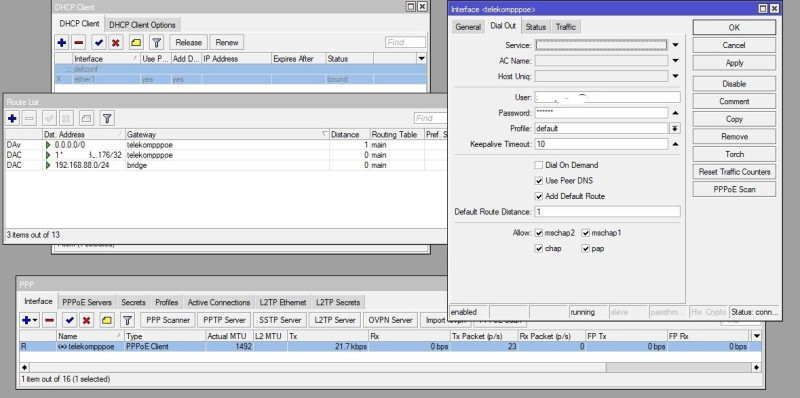This screenshot has width=800, height=398.
Task: Open the Profile dropdown
Action: pyautogui.click(x=675, y=129)
